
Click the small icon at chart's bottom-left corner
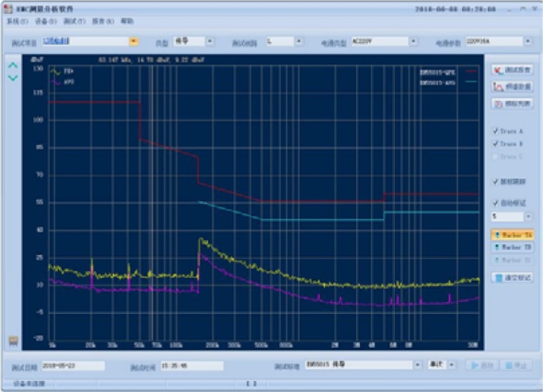(x=13, y=341)
